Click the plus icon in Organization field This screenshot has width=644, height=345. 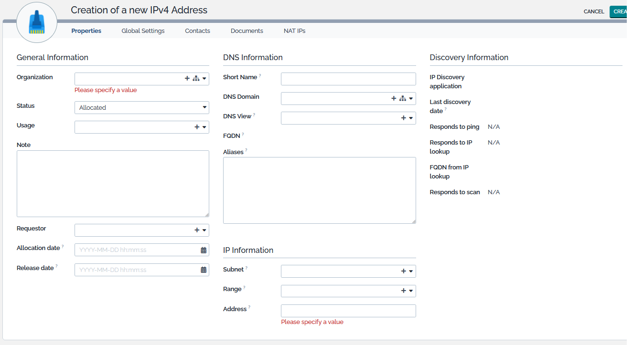tap(187, 79)
